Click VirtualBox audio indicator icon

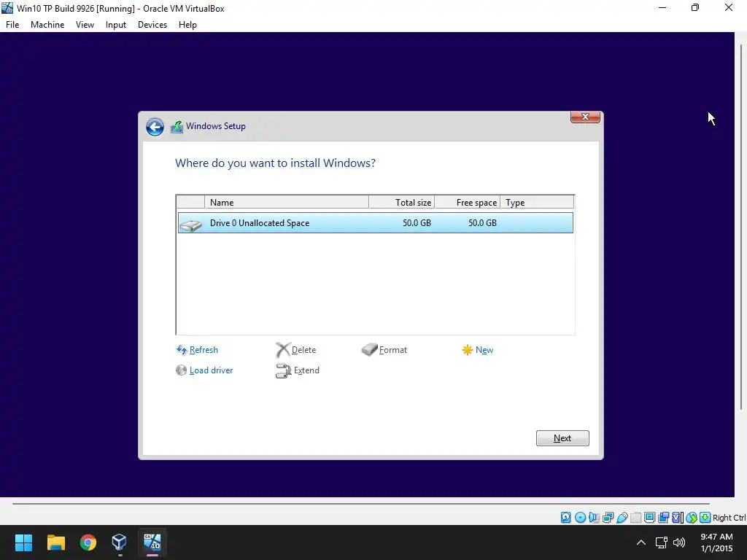pyautogui.click(x=594, y=518)
